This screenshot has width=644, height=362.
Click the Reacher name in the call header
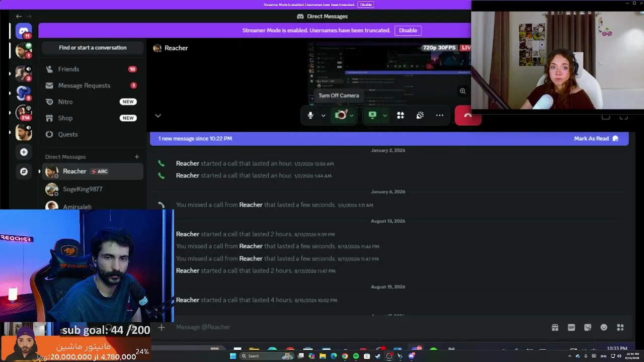176,48
